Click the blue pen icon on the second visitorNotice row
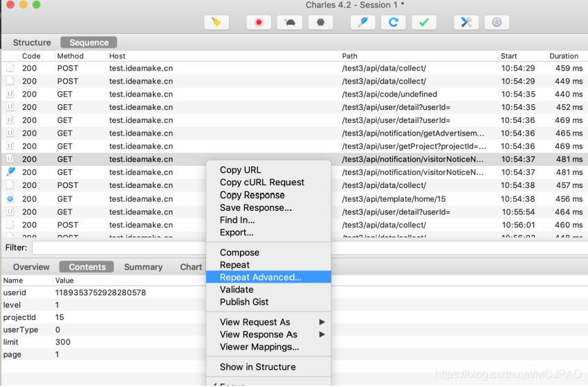The height and width of the screenshot is (387, 588). [10, 172]
